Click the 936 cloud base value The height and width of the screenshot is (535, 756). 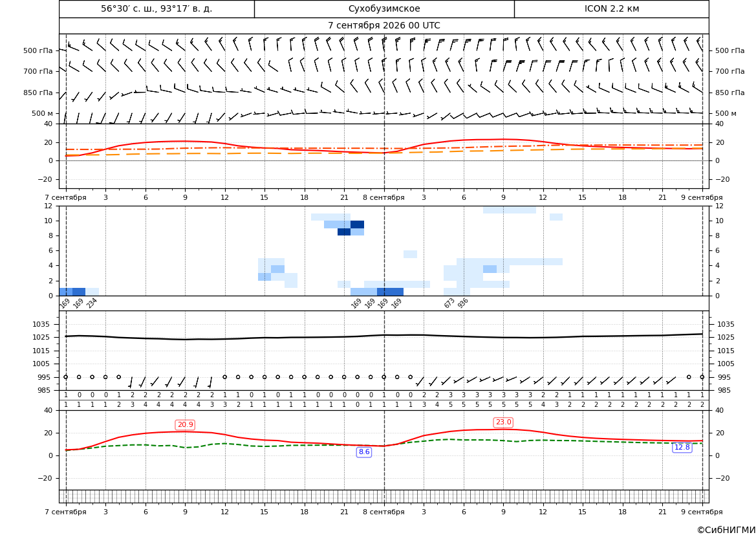pyautogui.click(x=463, y=303)
